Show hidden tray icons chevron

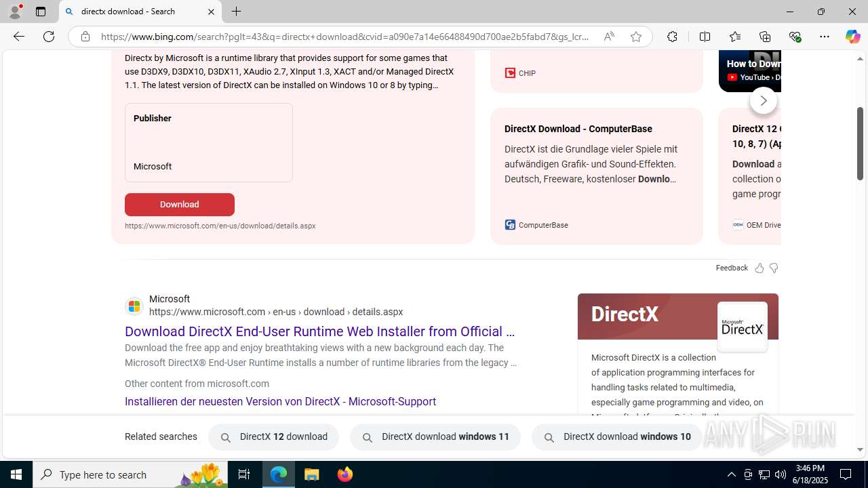coord(731,474)
